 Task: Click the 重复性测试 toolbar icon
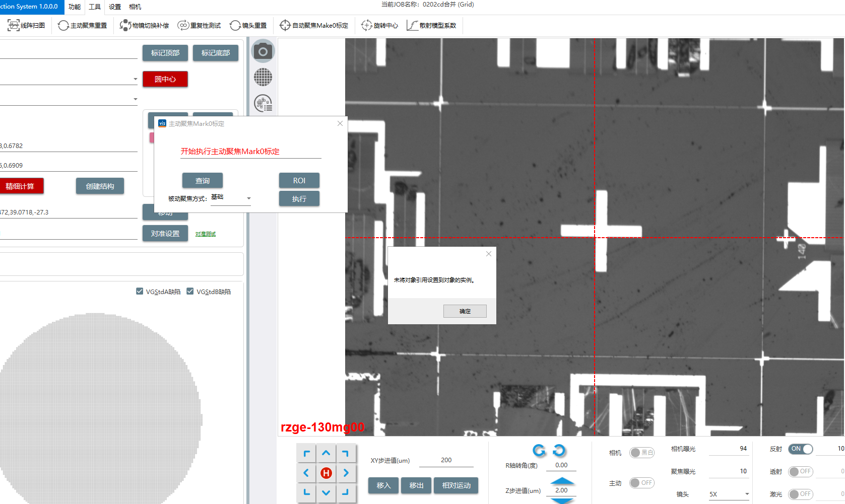pos(183,26)
